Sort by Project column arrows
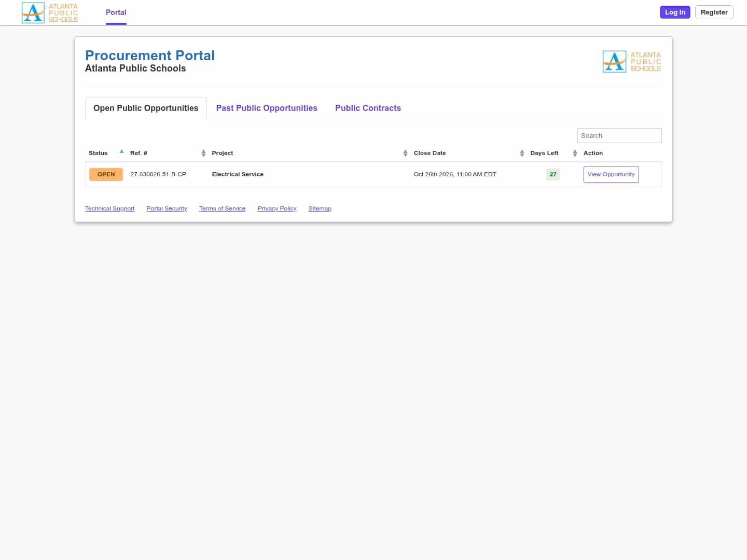747x560 pixels. [x=405, y=153]
